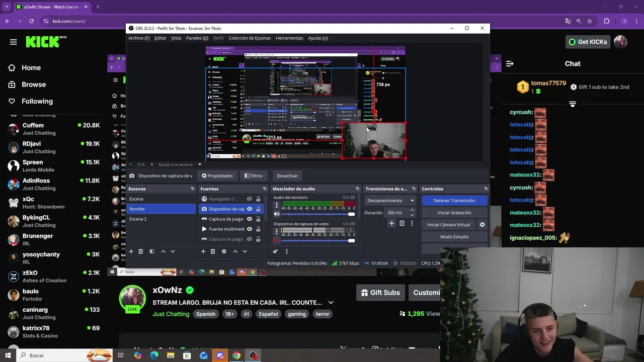The image size is (644, 362).
Task: Open source Filtros button
Action: (x=254, y=175)
